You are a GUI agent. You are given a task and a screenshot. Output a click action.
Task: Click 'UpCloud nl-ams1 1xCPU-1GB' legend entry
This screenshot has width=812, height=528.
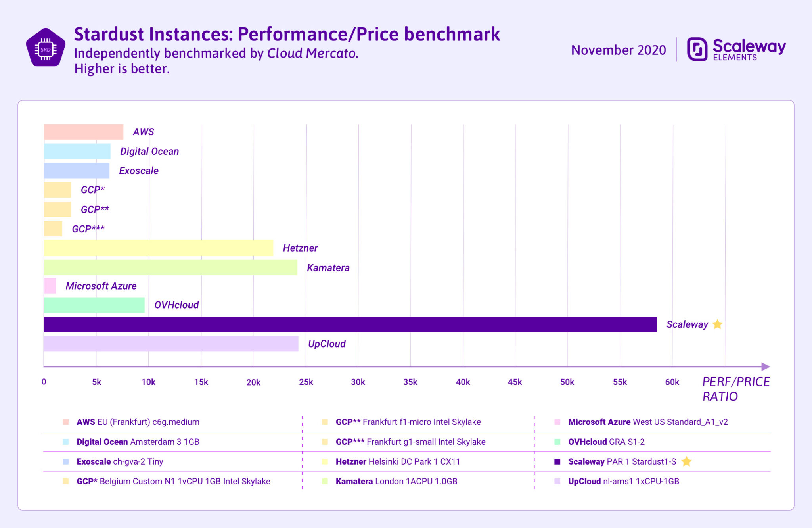(x=623, y=481)
